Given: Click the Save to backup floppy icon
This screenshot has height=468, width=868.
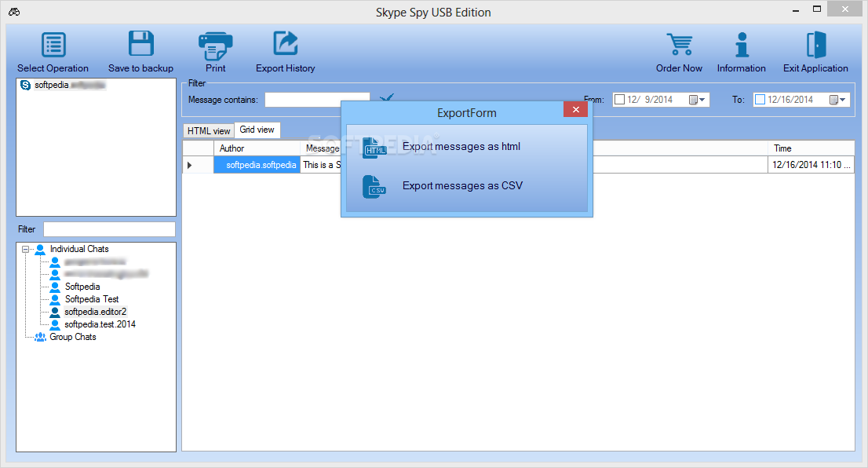Looking at the screenshot, I should (140, 44).
